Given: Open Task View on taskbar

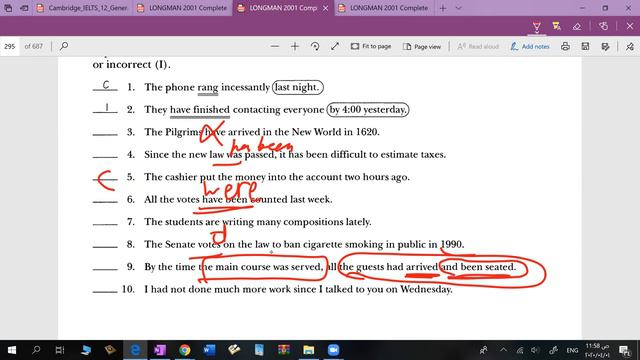Looking at the screenshot, I should click(x=60, y=350).
